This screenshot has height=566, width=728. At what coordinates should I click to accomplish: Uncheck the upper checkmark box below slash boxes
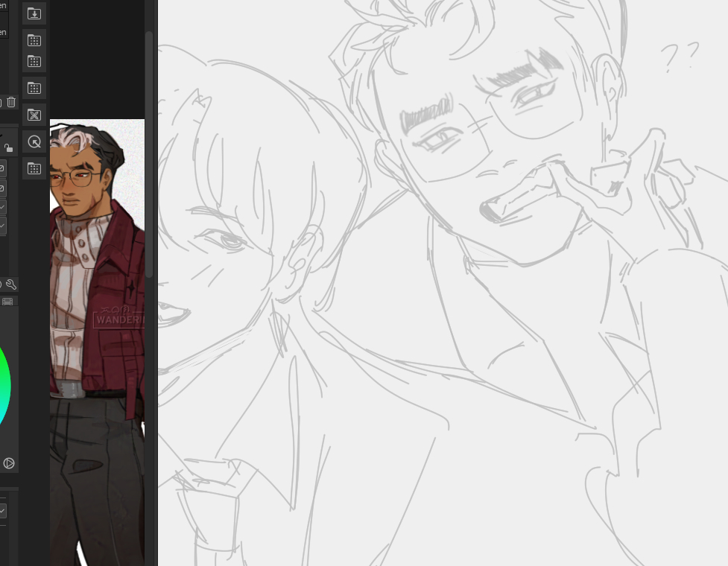[x=2, y=206]
